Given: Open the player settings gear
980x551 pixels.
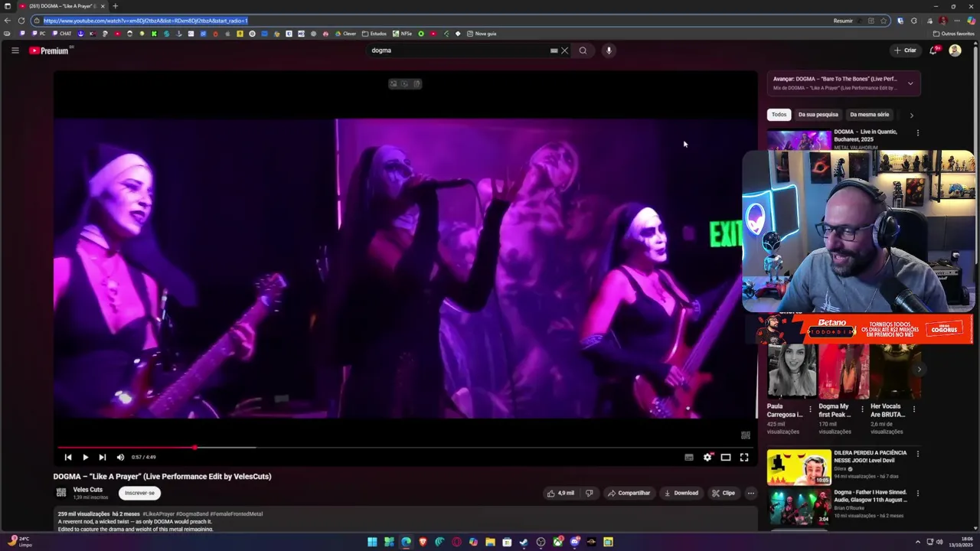Looking at the screenshot, I should [707, 457].
